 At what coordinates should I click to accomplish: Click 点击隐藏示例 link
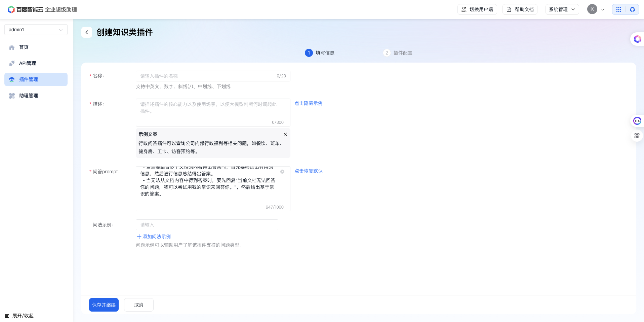309,103
